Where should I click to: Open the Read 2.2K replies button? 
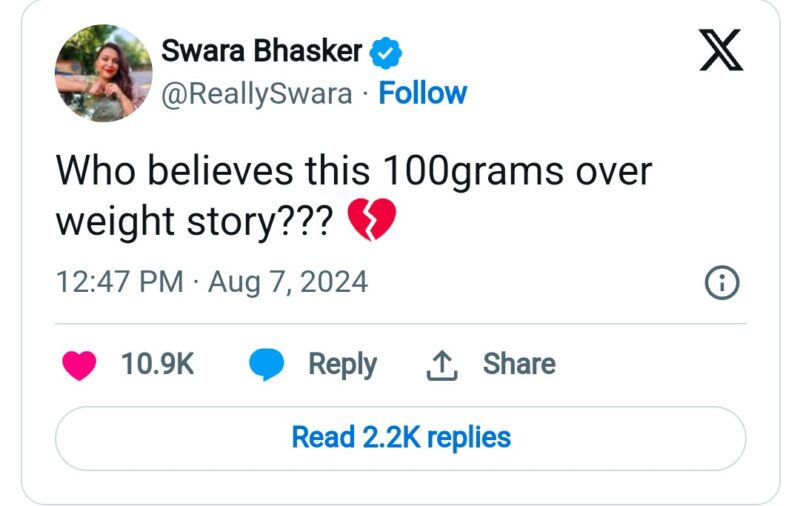(x=401, y=438)
